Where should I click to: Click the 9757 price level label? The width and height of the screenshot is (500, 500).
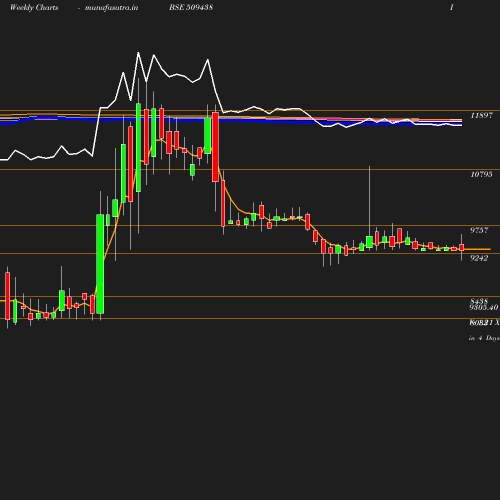click(479, 230)
